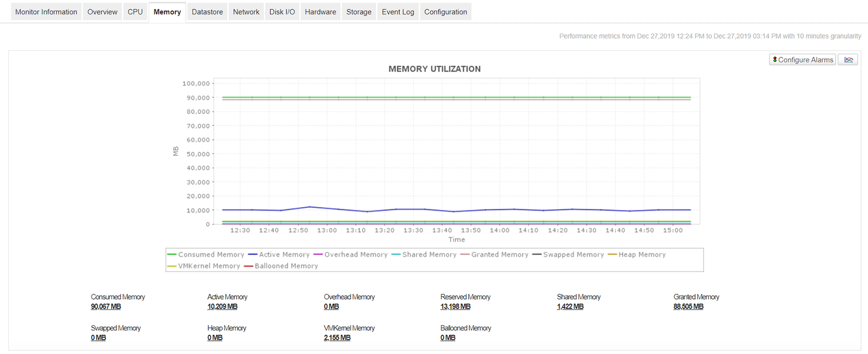Switch to the Event Log tab
Image resolution: width=868 pixels, height=354 pixels.
[398, 11]
